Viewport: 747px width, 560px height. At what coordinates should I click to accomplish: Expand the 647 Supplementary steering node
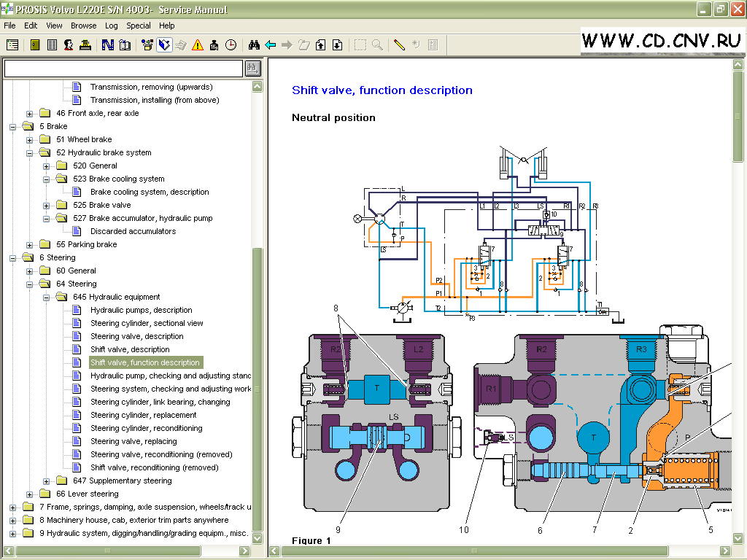[46, 481]
